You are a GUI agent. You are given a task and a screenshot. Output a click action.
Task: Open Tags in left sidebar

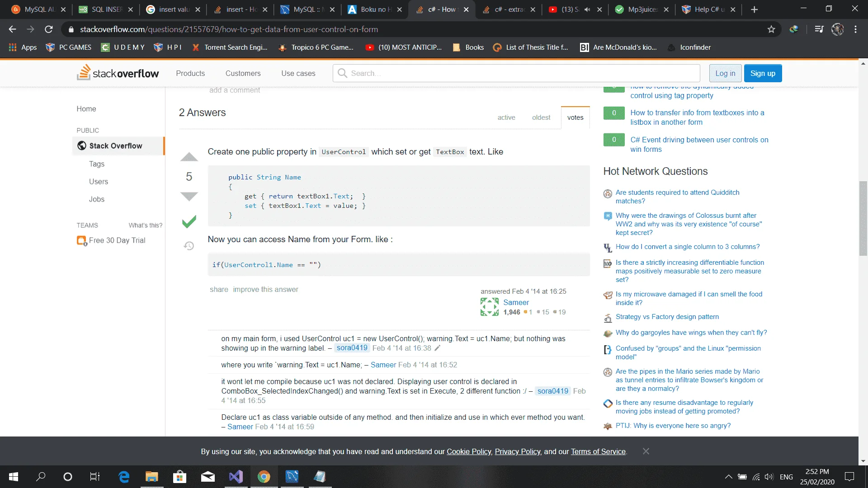pos(97,164)
